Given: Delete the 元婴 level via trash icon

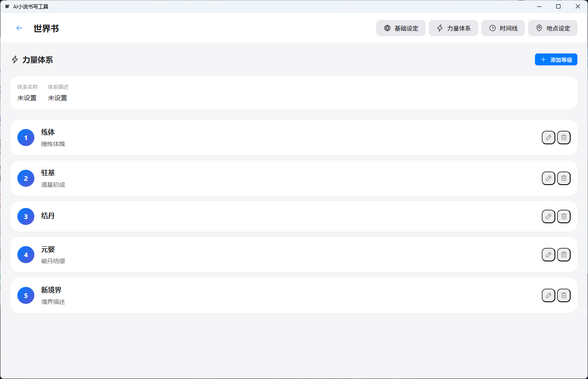Looking at the screenshot, I should click(x=563, y=255).
